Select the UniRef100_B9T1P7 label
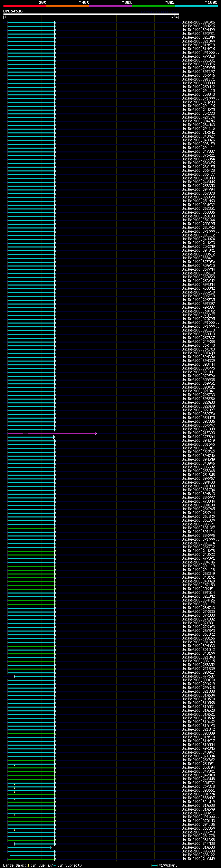Image resolution: width=221 pixels, height=868 pixels. [198, 72]
